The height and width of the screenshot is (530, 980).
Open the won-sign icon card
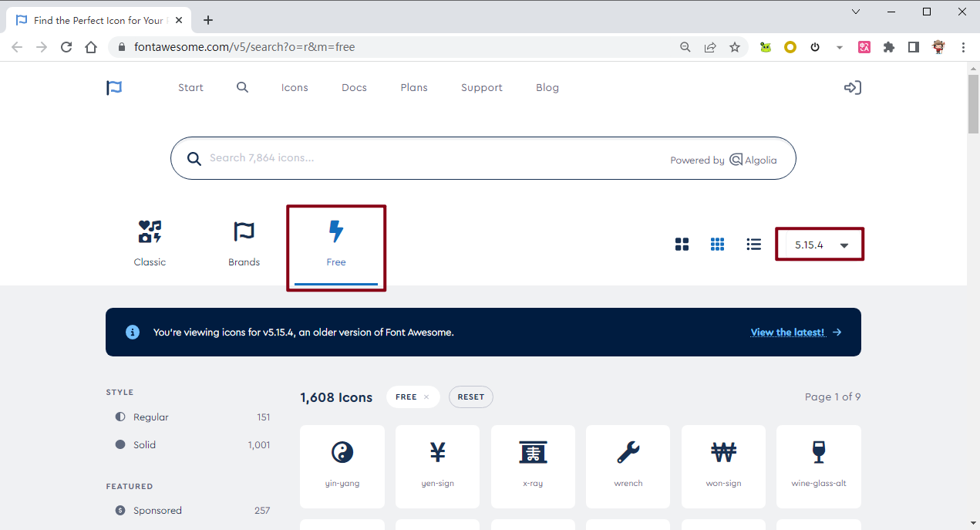pos(723,467)
